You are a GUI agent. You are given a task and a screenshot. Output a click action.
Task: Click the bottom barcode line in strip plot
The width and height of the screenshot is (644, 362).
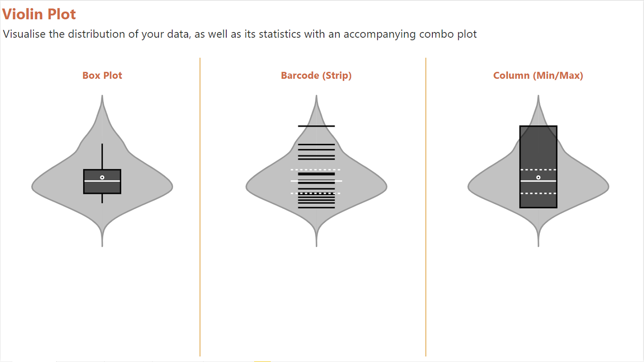[x=316, y=207]
